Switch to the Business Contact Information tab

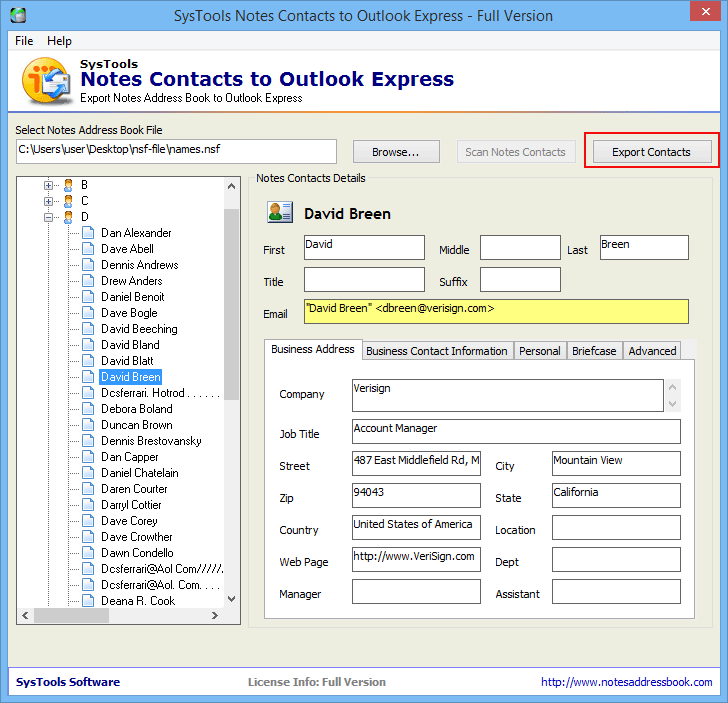(436, 351)
